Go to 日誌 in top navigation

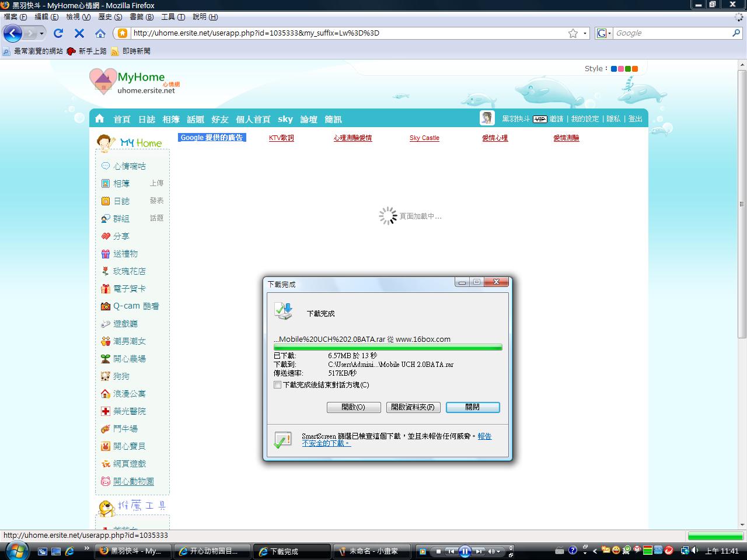pyautogui.click(x=146, y=119)
